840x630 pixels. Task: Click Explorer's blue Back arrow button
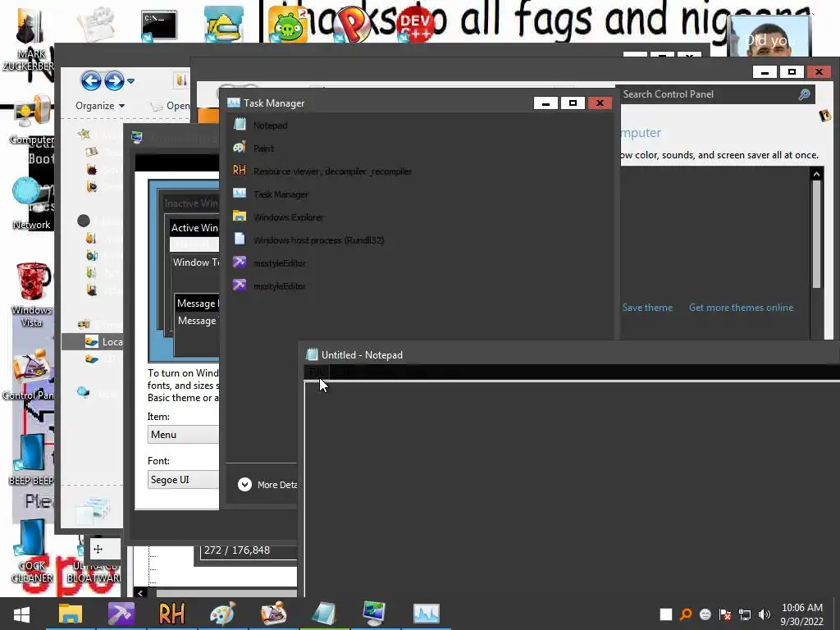click(91, 81)
